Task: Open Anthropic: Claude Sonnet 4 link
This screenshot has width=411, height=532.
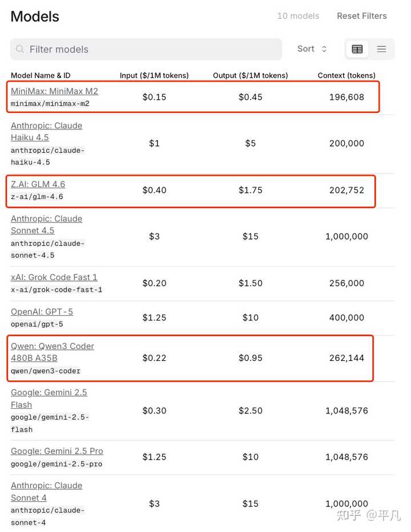Action: (x=46, y=492)
